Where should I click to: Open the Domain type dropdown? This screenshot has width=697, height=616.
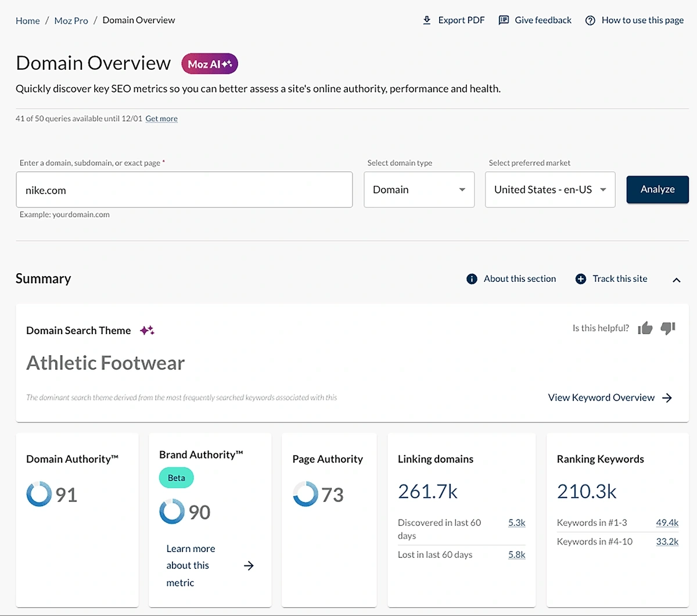pos(419,189)
